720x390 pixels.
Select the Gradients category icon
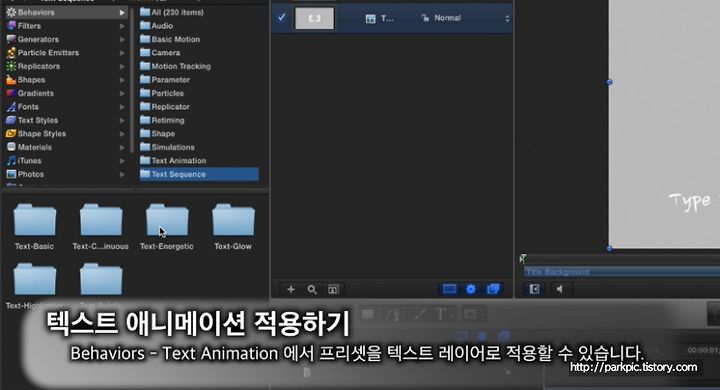11,93
